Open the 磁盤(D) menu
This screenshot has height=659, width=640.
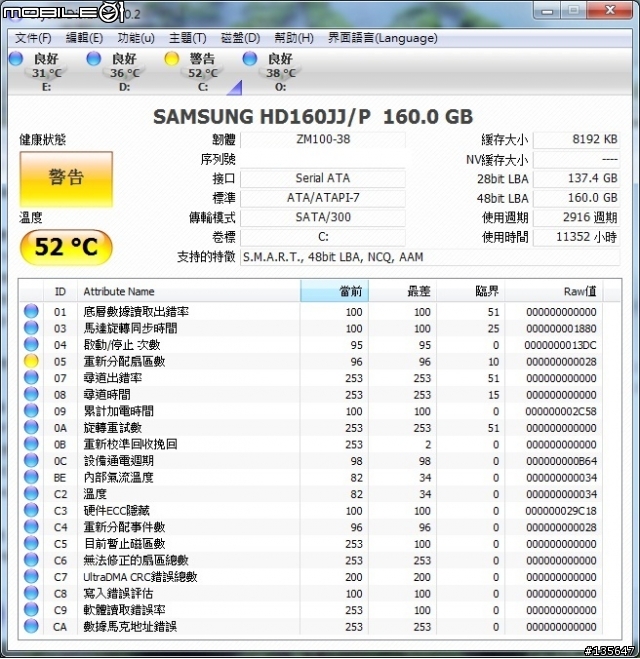point(240,38)
